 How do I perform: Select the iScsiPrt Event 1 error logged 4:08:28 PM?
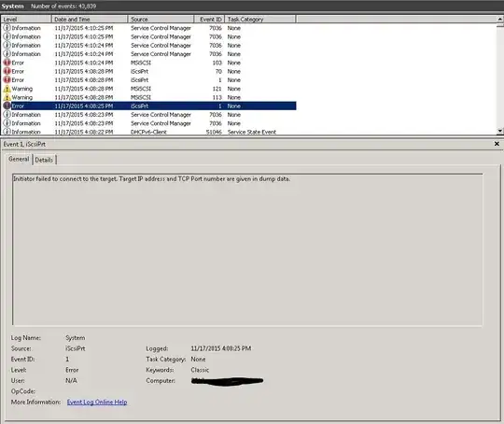pyautogui.click(x=148, y=80)
